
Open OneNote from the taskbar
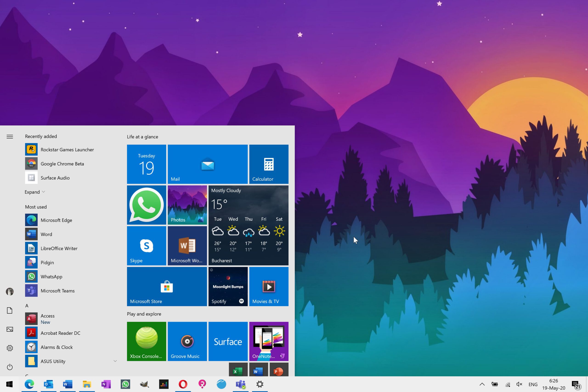pyautogui.click(x=106, y=384)
